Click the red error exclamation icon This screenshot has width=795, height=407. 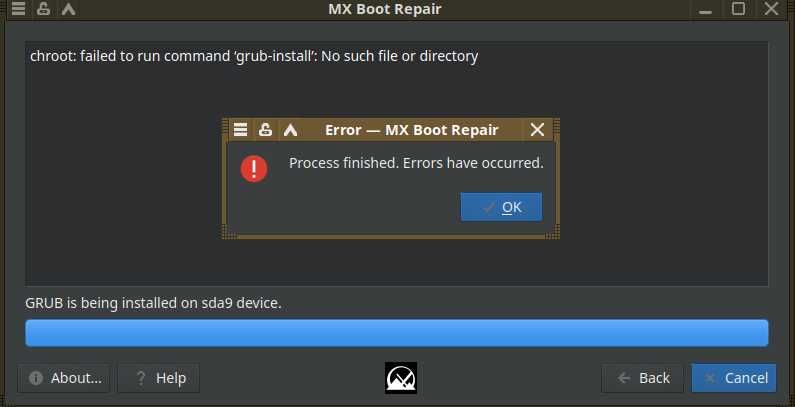click(x=254, y=169)
